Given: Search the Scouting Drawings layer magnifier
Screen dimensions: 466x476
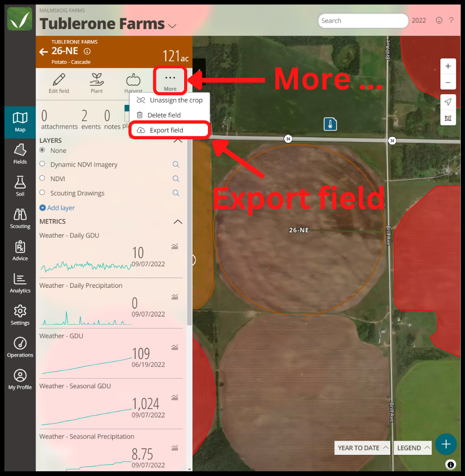Looking at the screenshot, I should click(x=176, y=193).
